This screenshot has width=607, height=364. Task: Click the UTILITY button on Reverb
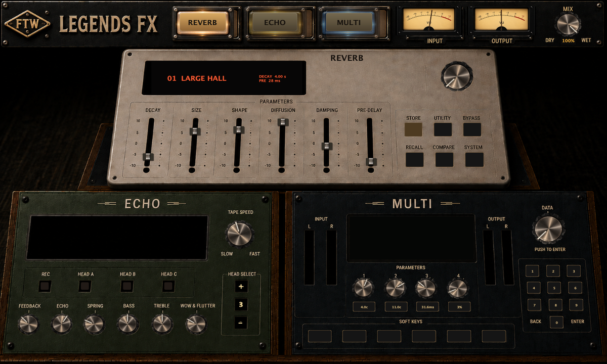pyautogui.click(x=442, y=129)
